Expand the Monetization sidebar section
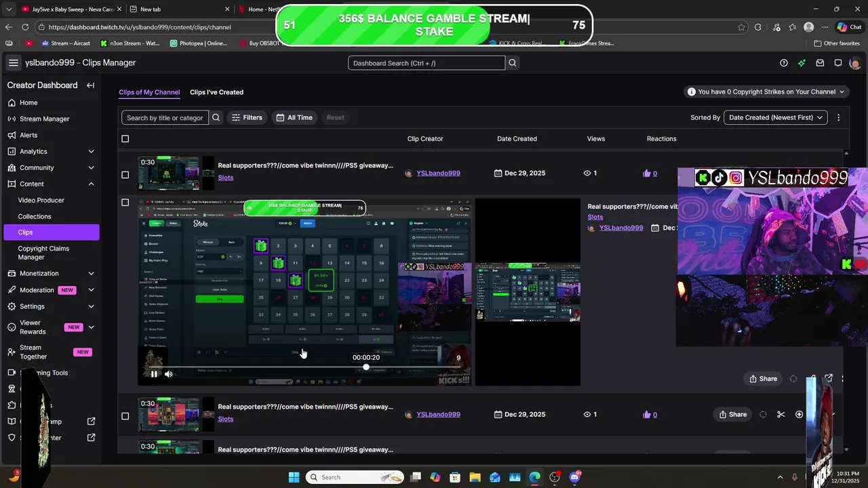This screenshot has width=868, height=488. tap(91, 274)
